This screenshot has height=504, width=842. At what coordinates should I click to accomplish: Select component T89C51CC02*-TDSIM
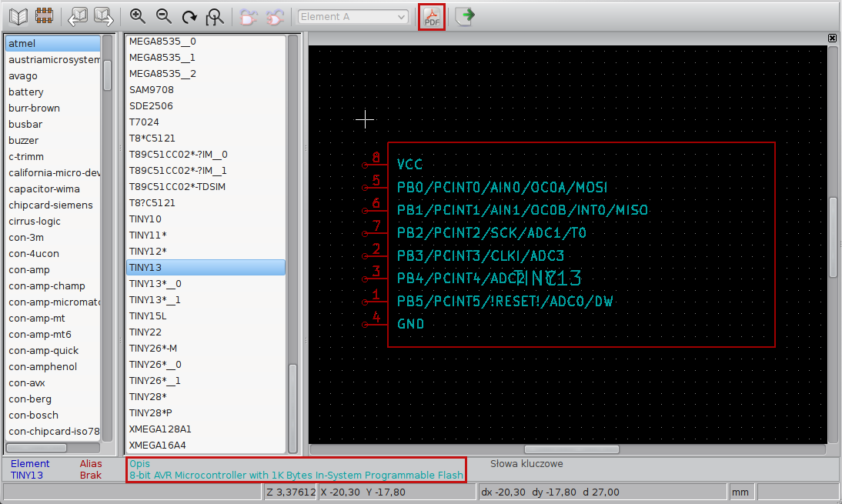tap(205, 187)
